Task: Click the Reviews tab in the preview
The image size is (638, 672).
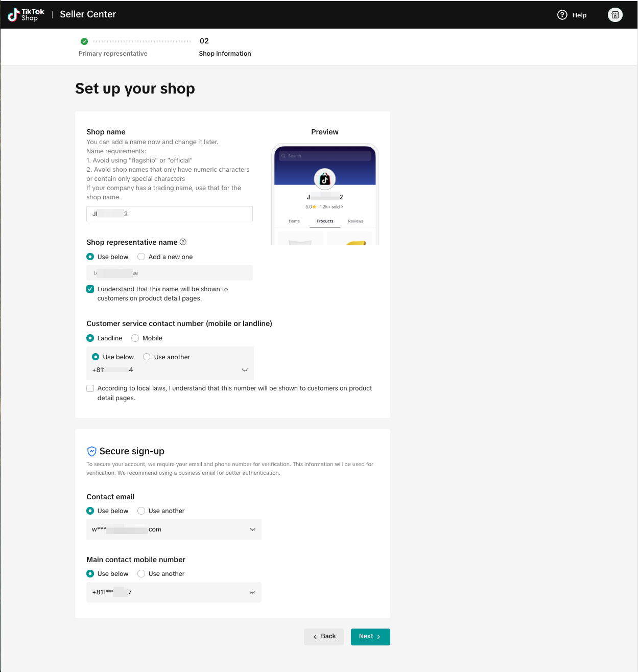Action: 356,221
